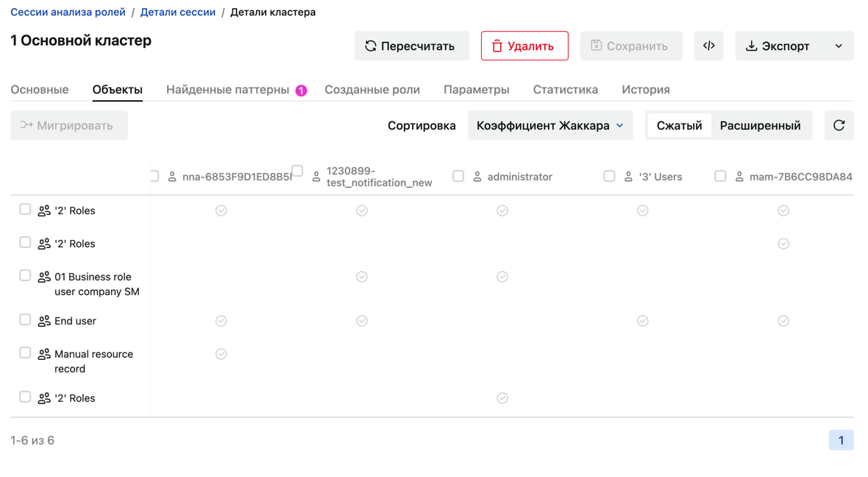Image resolution: width=868 pixels, height=477 pixels.
Task: Tick the checkbox for End user row
Action: click(x=25, y=319)
